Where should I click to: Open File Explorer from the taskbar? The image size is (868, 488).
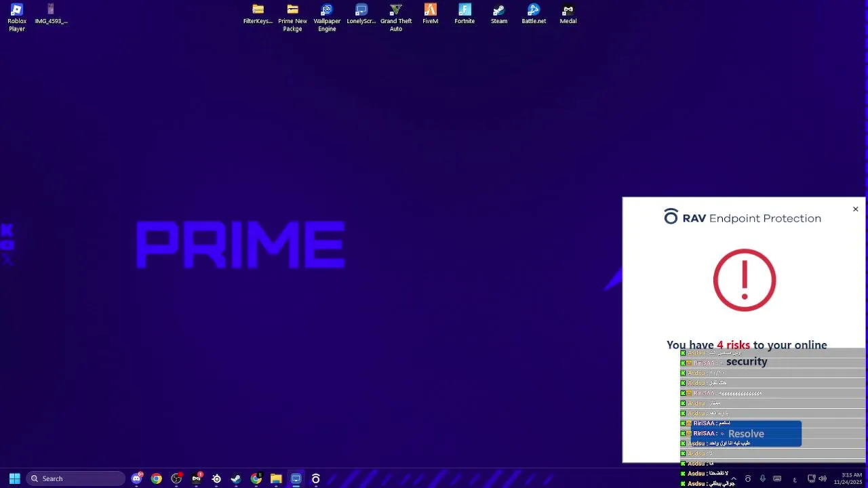tap(276, 479)
